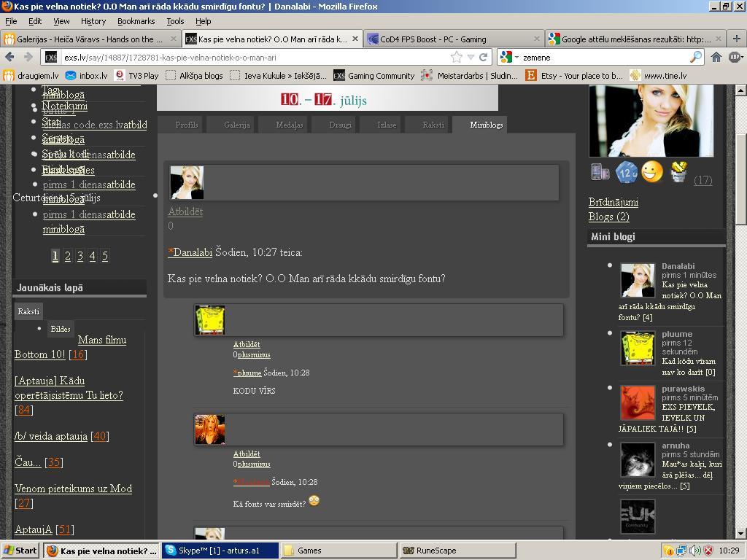Click the popcorn badge icon
This screenshot has height=560, width=747.
tap(678, 171)
